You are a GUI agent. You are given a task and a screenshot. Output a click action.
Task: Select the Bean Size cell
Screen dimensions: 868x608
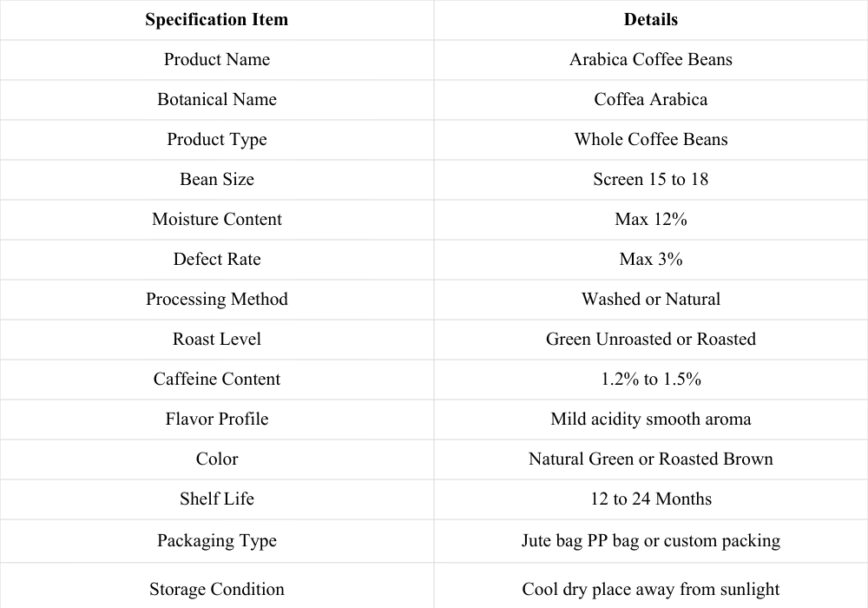216,180
